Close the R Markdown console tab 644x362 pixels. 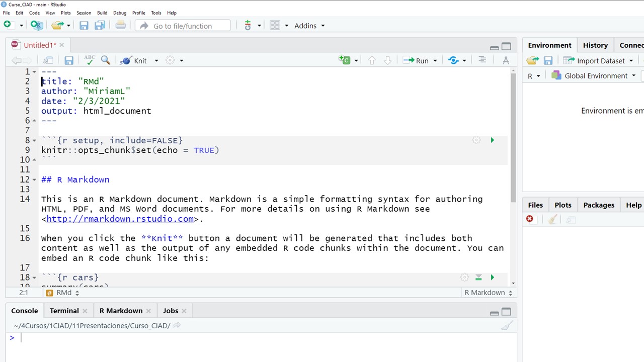coord(148,311)
